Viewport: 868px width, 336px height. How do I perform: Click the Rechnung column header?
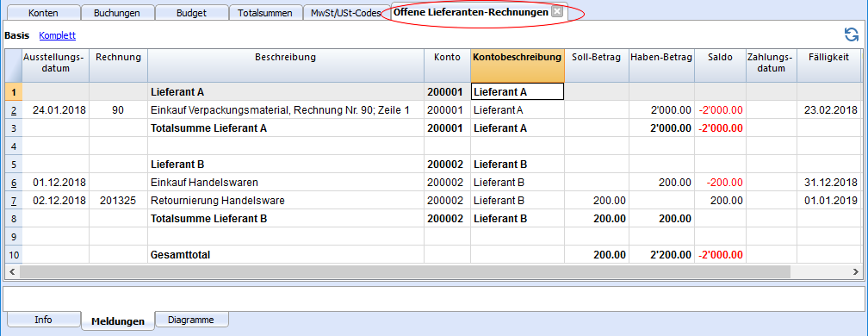118,65
